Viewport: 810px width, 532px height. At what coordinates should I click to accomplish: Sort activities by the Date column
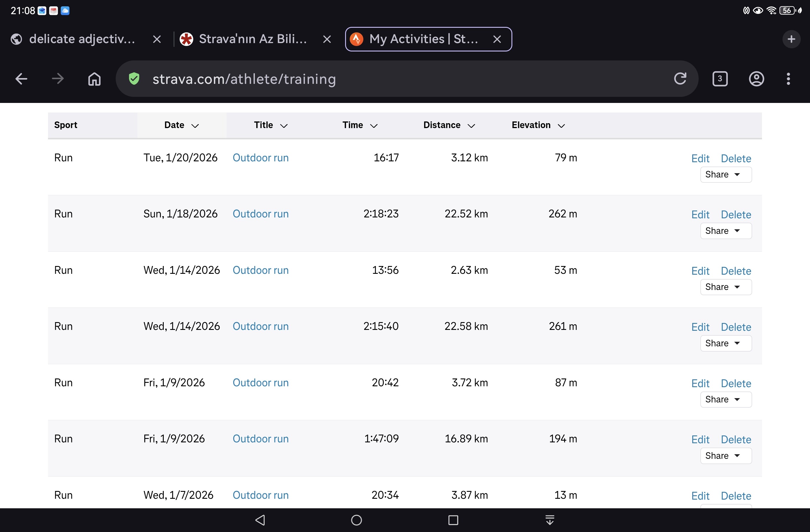click(x=181, y=125)
